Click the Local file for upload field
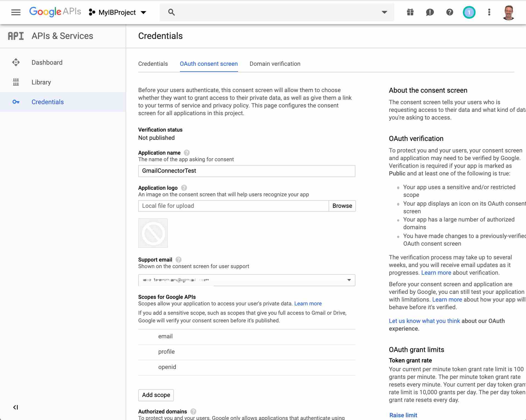Viewport: 526px width, 420px height. (233, 206)
